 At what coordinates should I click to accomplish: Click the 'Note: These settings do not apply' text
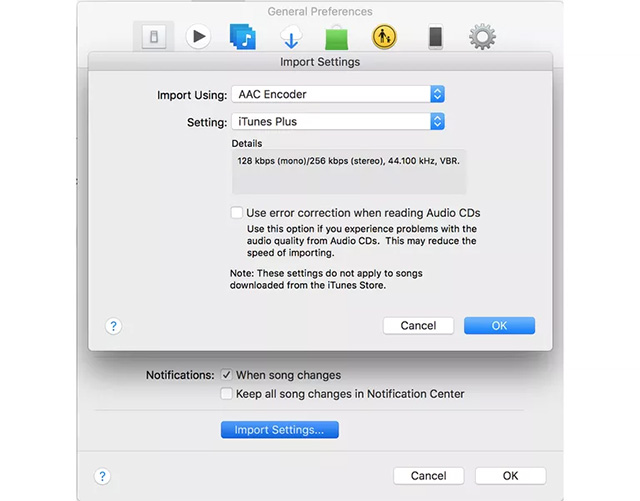click(x=326, y=279)
